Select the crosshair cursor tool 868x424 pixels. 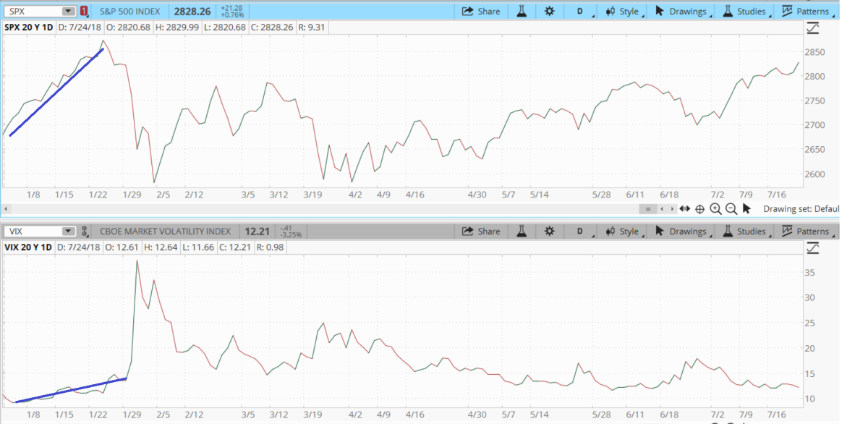pos(699,209)
